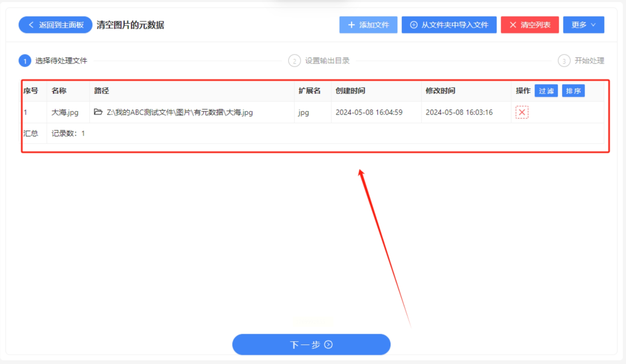Click the step 3 circle icon
This screenshot has height=364, width=626.
(x=564, y=61)
